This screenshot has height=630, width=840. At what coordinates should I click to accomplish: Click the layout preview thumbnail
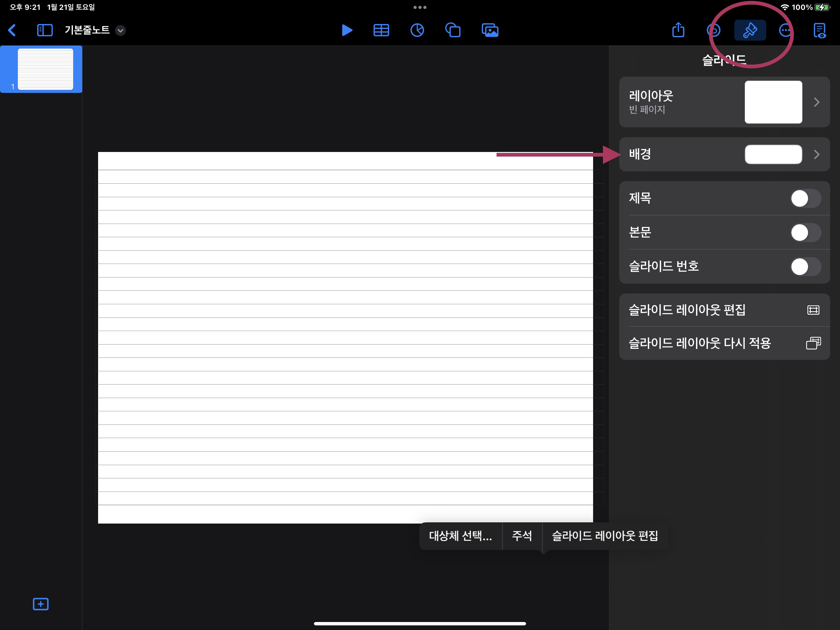[x=773, y=102]
